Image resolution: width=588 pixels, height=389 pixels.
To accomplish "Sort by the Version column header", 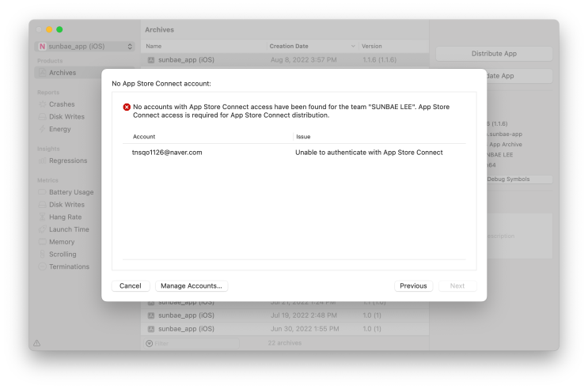I will (372, 46).
